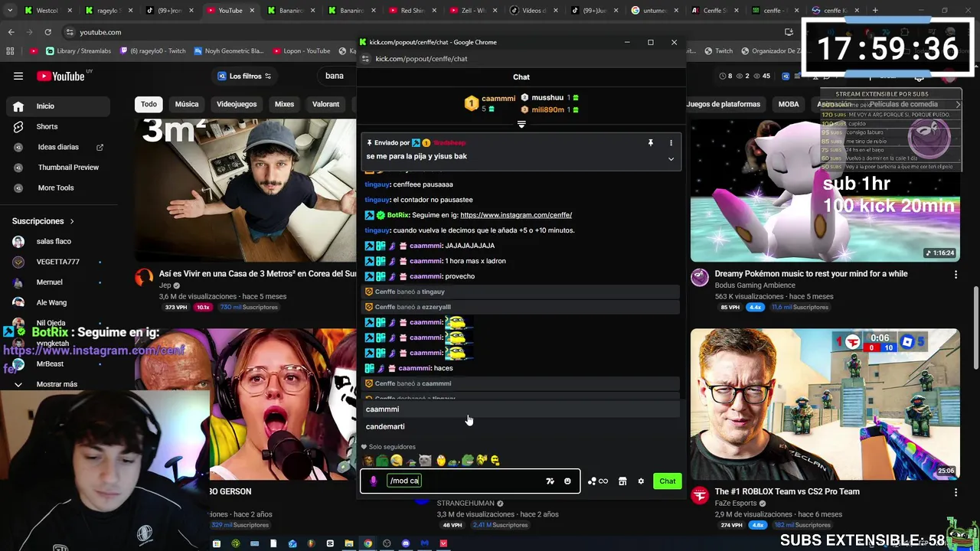
Task: Insert the laughing-crying emote from quick emotes
Action: [x=397, y=461]
